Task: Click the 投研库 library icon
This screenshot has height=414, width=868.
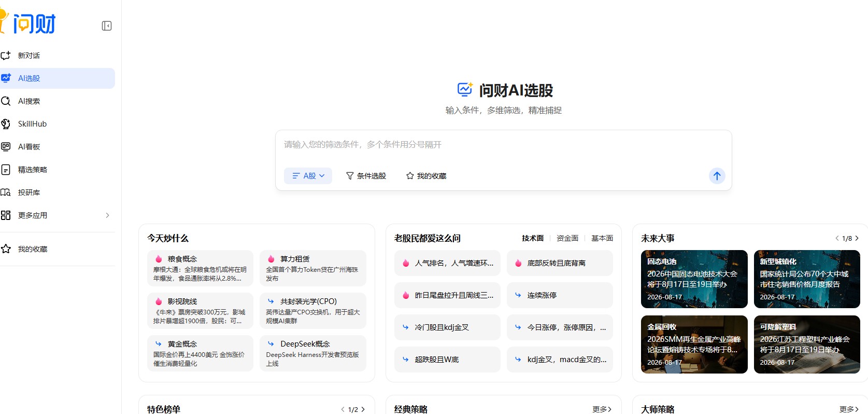Action: click(x=6, y=192)
